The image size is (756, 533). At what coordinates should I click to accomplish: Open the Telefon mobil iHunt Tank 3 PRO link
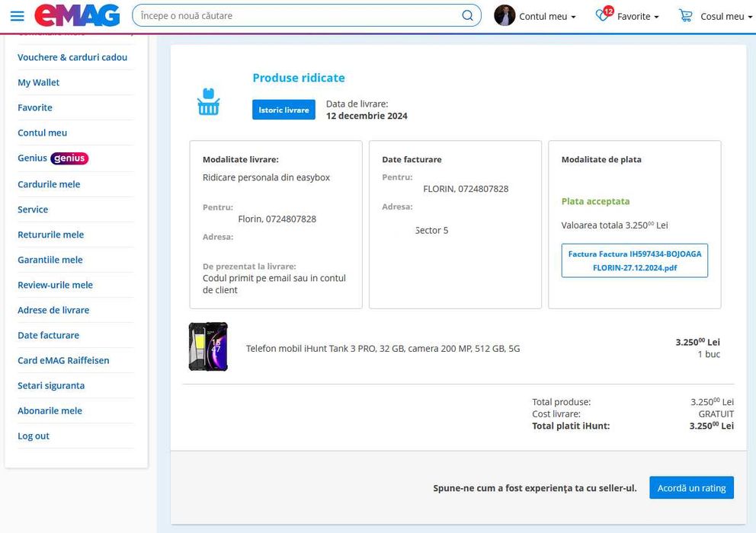[x=383, y=349]
